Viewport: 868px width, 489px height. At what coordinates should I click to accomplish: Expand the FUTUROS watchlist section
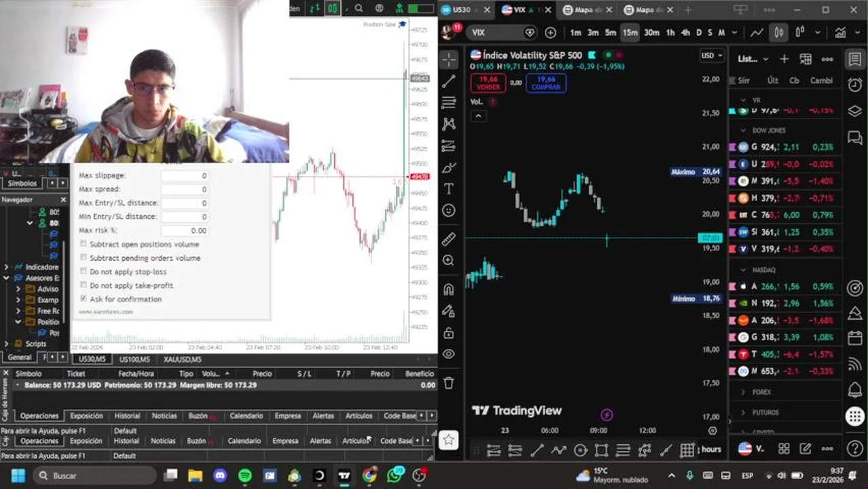743,412
